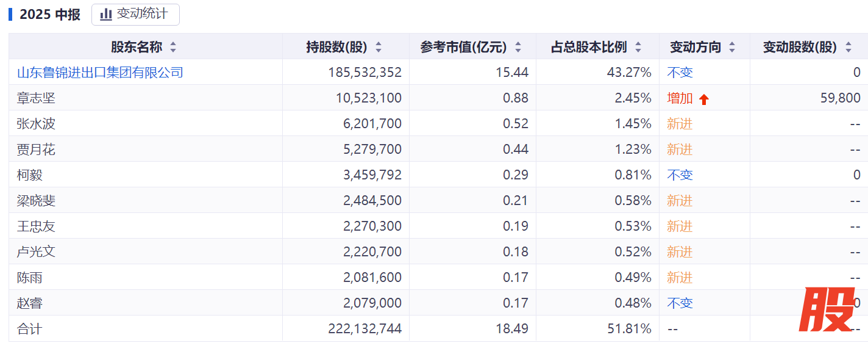The height and width of the screenshot is (343, 868).
Task: Click 不变 status in 柯毅 row
Action: [x=680, y=175]
